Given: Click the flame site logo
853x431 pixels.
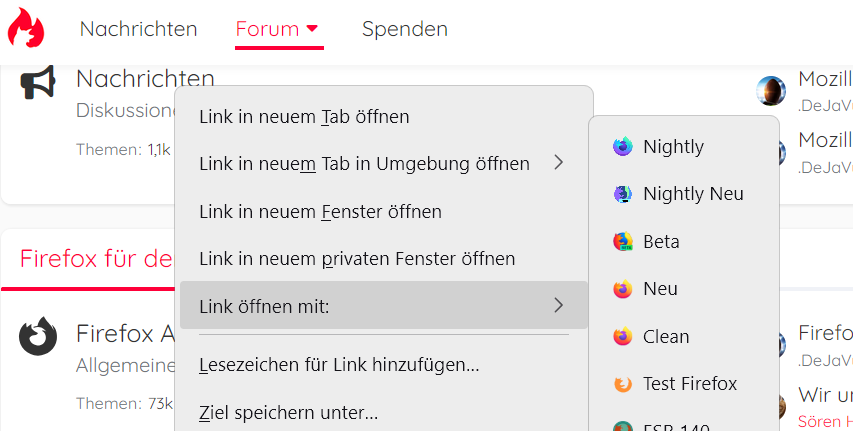Looking at the screenshot, I should pos(26,29).
